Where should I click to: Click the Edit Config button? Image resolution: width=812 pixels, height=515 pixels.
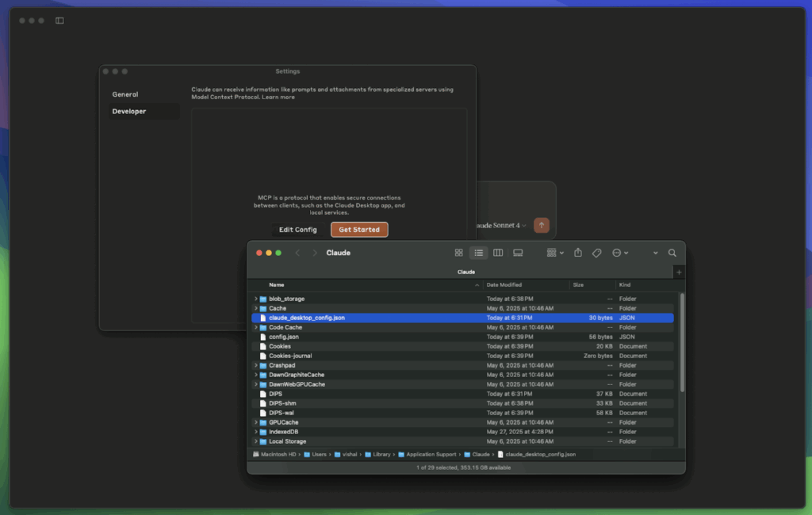pos(298,229)
